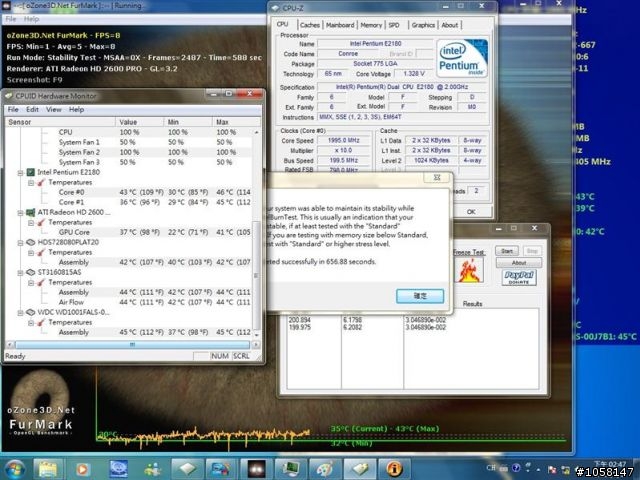The width and height of the screenshot is (640, 480).
Task: Click the HDS728080PLAT20 drive icon
Action: coord(31,242)
